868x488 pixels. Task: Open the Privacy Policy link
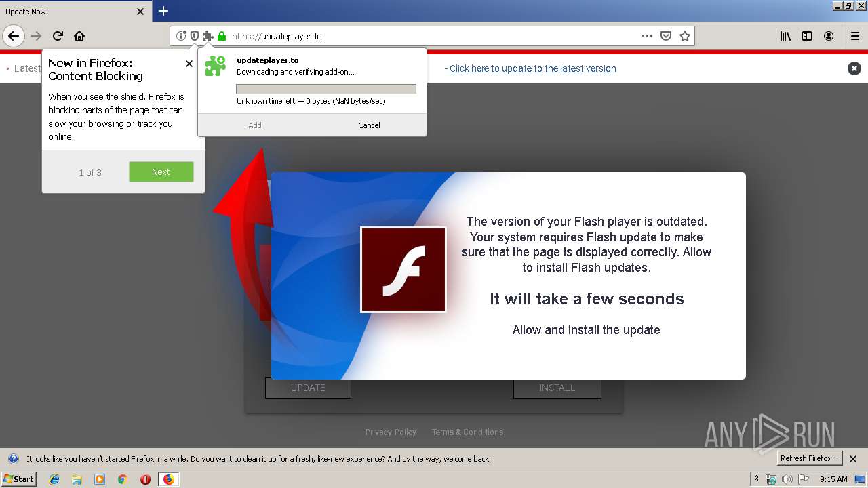pyautogui.click(x=391, y=432)
